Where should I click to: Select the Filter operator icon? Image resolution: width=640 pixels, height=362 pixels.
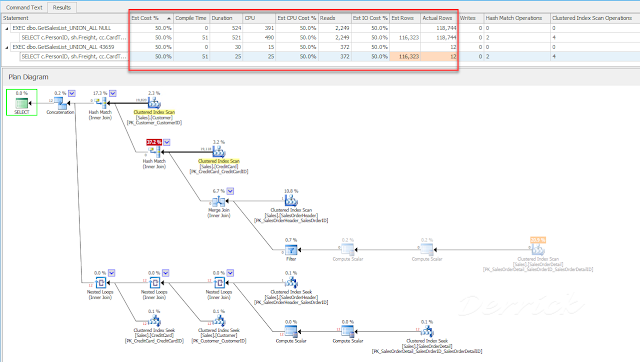[x=291, y=250]
